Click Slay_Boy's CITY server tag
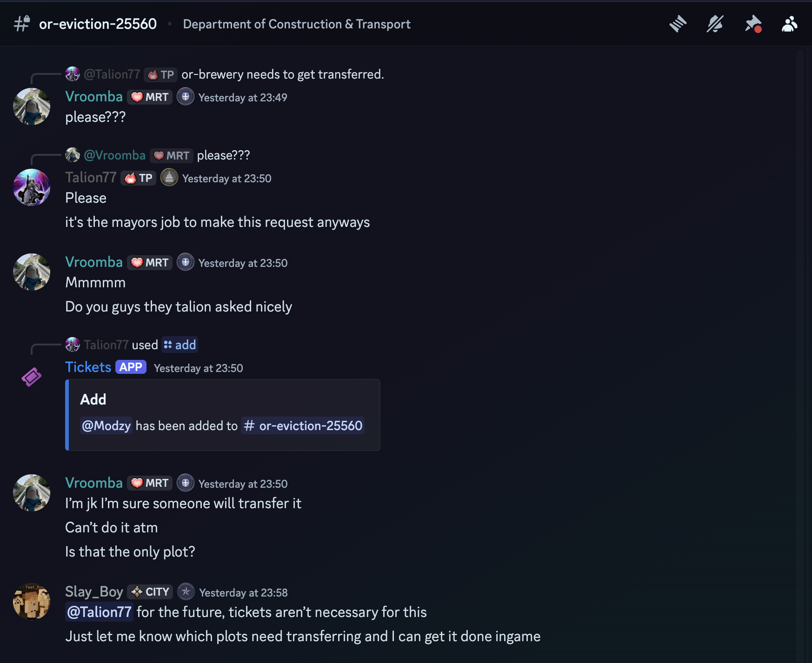 click(150, 592)
